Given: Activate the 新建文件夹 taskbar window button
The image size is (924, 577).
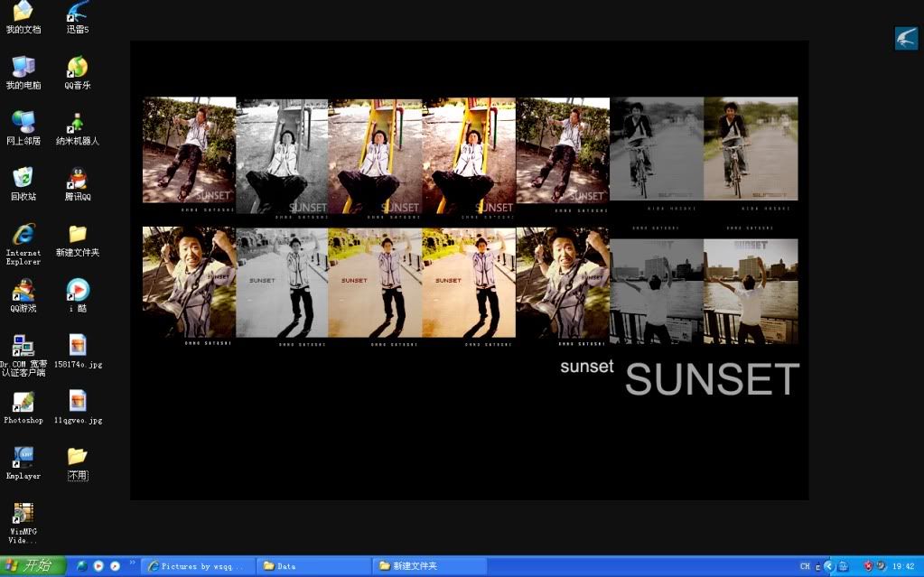Looking at the screenshot, I should 429,566.
